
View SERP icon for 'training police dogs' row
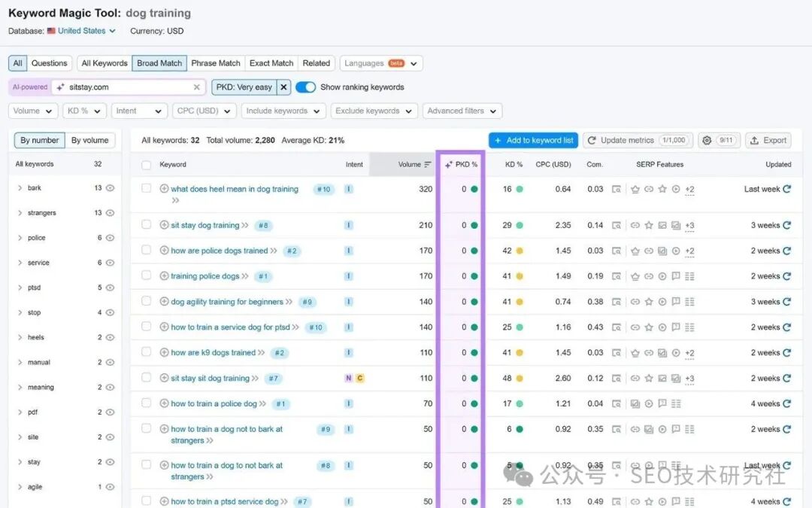[x=617, y=276]
